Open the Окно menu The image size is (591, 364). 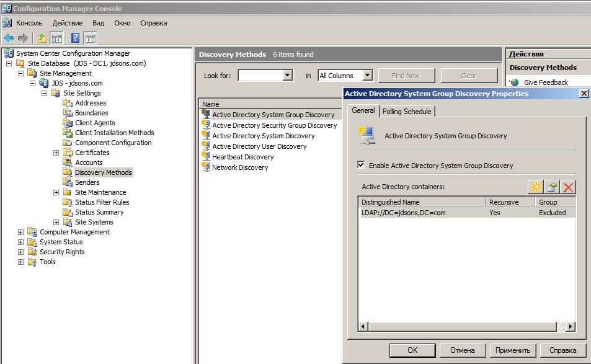tap(123, 23)
